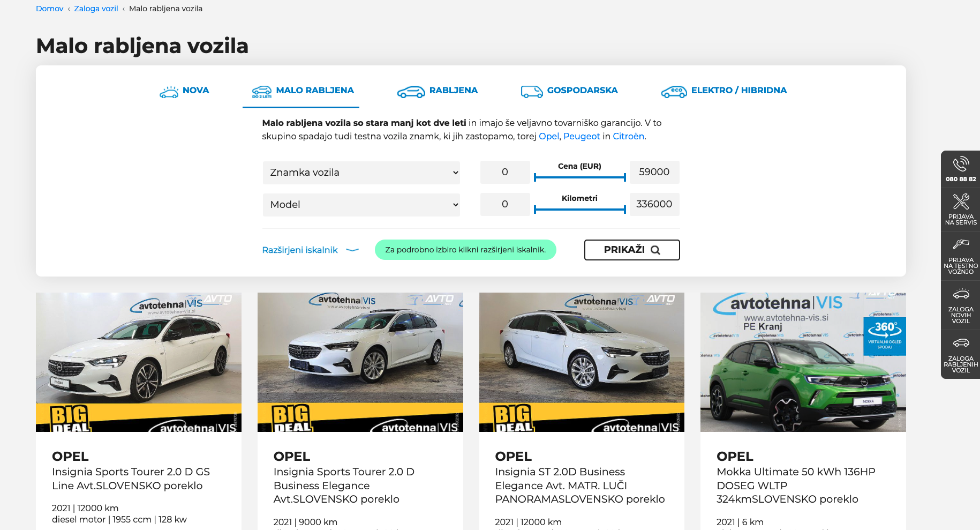Click the magnifier icon inside PRIKAŽI
Image resolution: width=980 pixels, height=530 pixels.
point(656,250)
